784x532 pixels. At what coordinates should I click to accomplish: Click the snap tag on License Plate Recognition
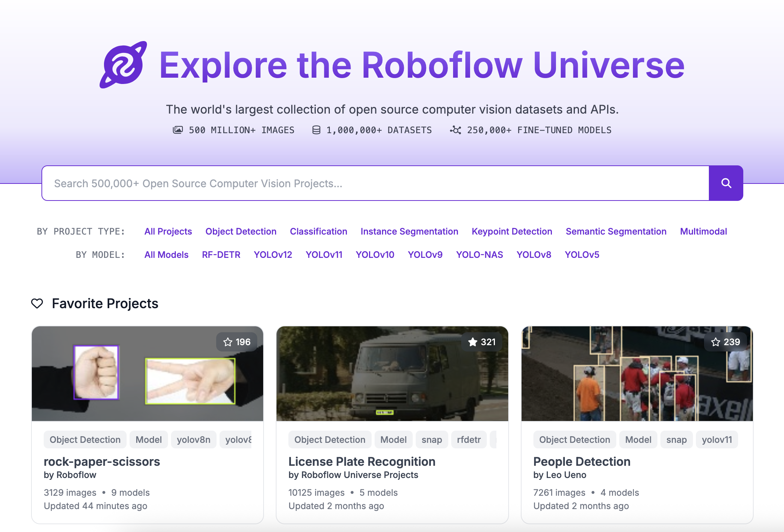click(432, 440)
